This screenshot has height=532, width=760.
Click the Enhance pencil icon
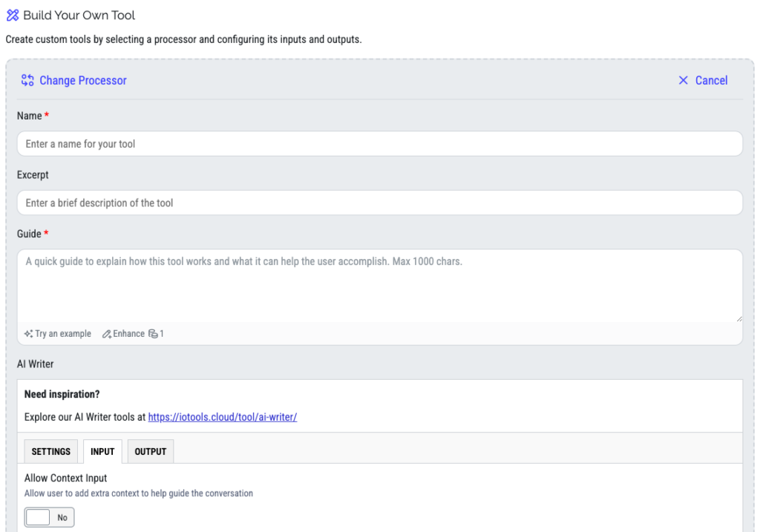107,334
